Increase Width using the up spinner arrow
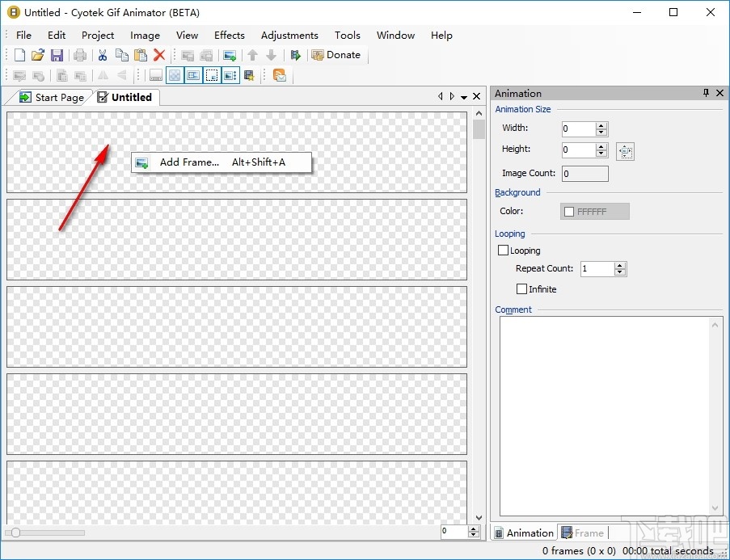The width and height of the screenshot is (730, 560). 601,125
